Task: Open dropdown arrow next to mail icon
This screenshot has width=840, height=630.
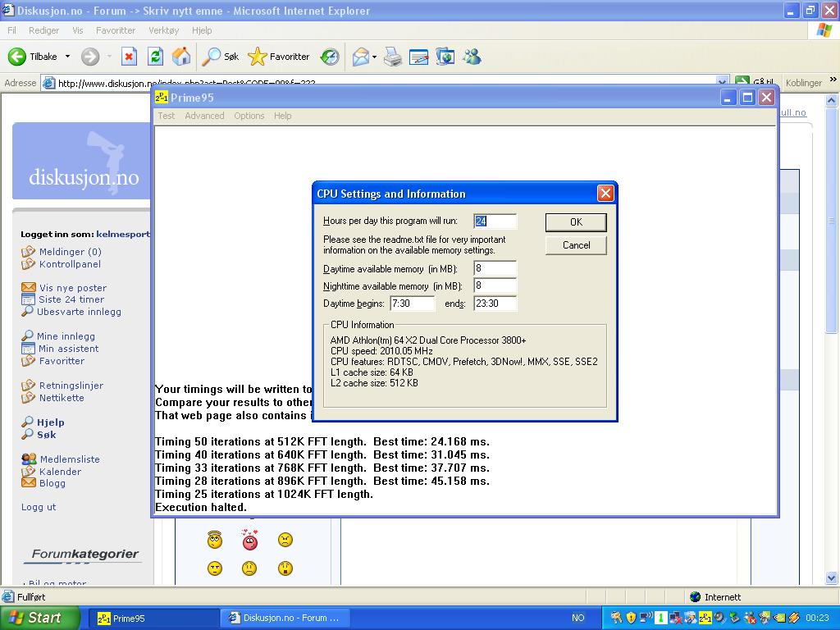Action: tap(374, 57)
